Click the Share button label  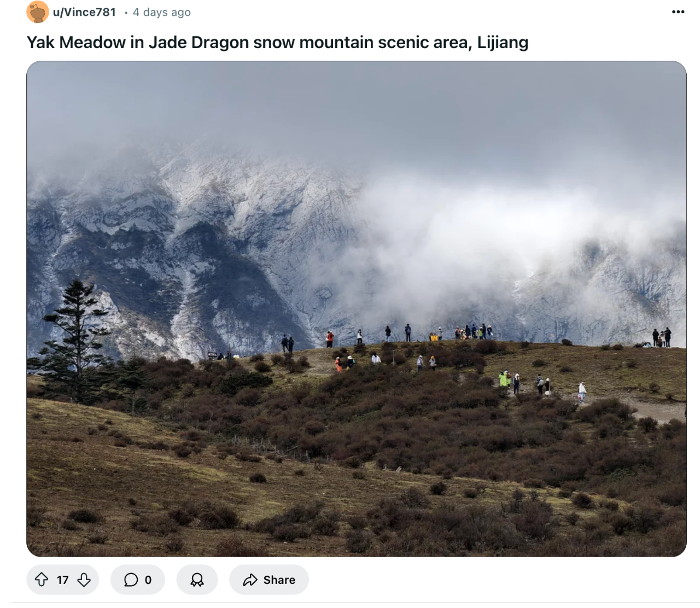tap(279, 580)
